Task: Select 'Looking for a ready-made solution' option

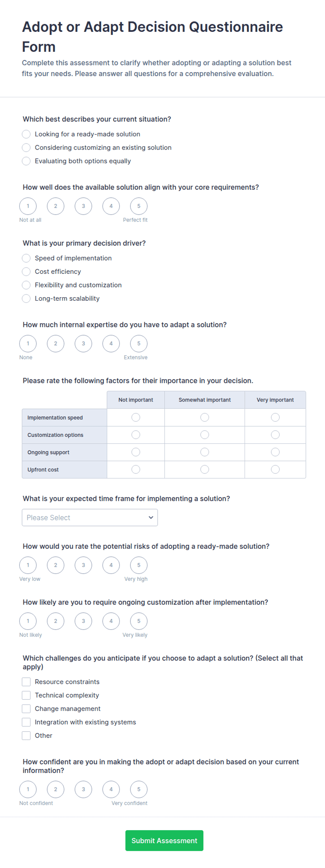Action: pyautogui.click(x=26, y=134)
